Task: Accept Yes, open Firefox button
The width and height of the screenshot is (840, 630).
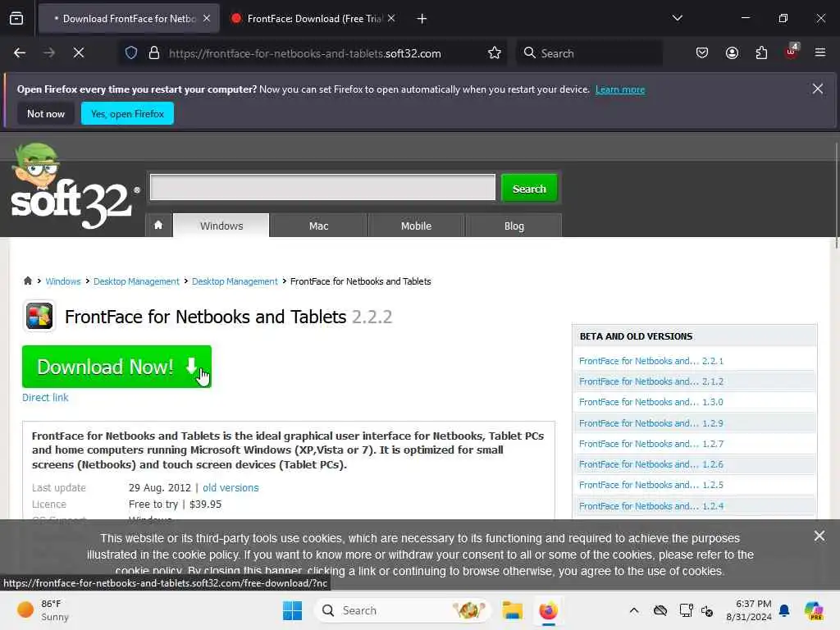Action: pyautogui.click(x=127, y=113)
